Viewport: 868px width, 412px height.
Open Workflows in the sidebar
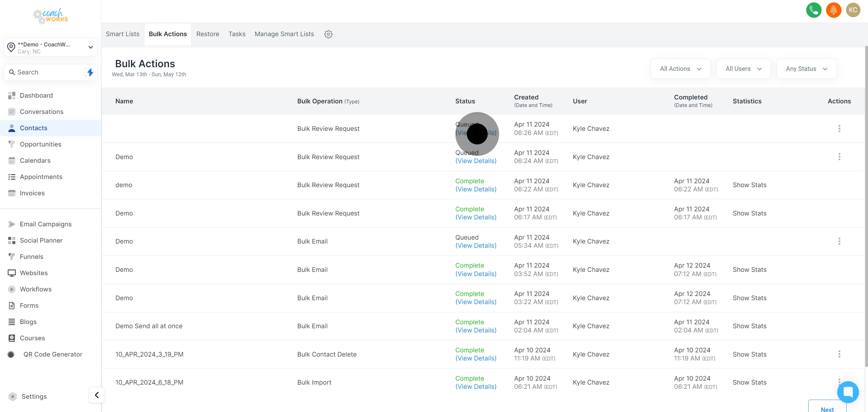click(x=36, y=289)
